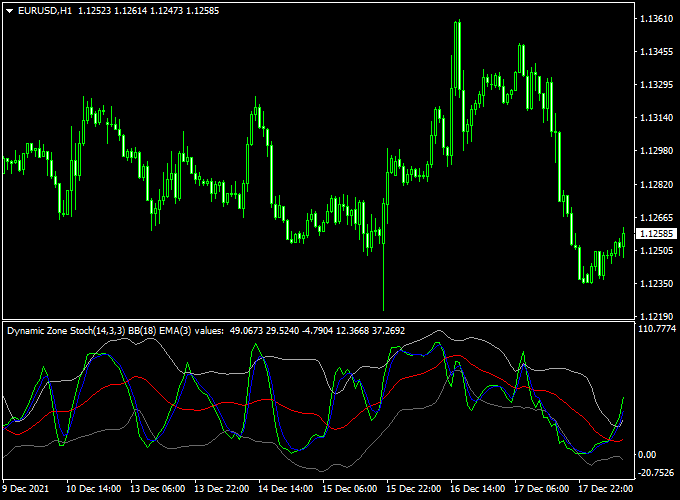Select the EURUSD,H1 chart title text
Image resolution: width=680 pixels, height=500 pixels.
click(x=45, y=11)
